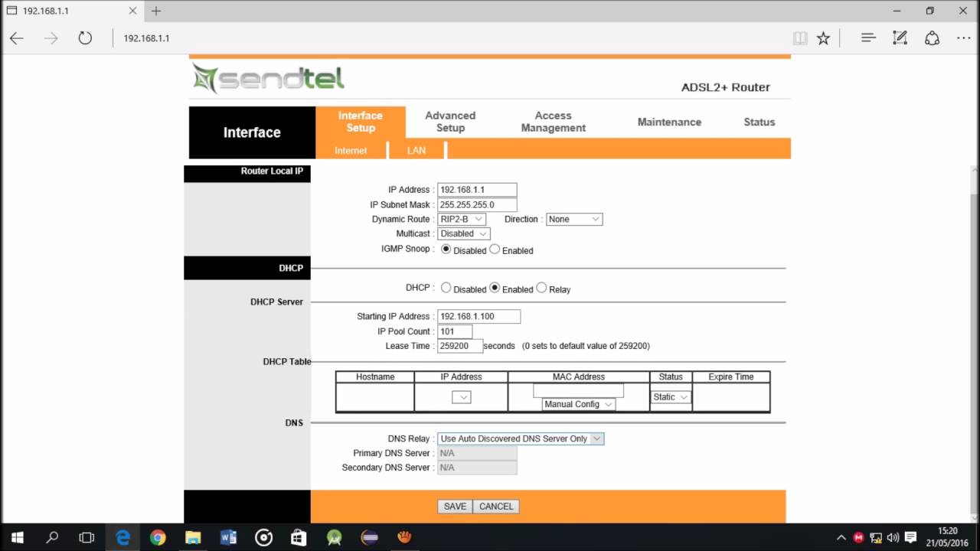Open the Access Management tab

pos(554,122)
